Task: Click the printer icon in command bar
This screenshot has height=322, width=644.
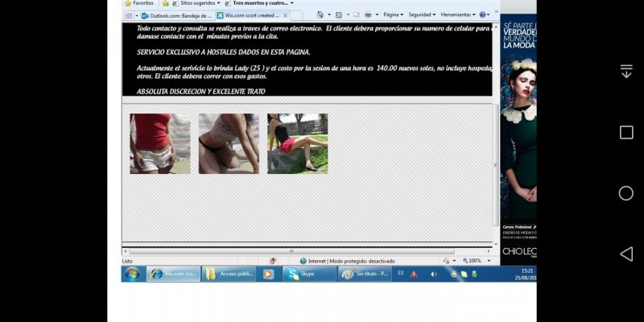Action: tap(368, 14)
